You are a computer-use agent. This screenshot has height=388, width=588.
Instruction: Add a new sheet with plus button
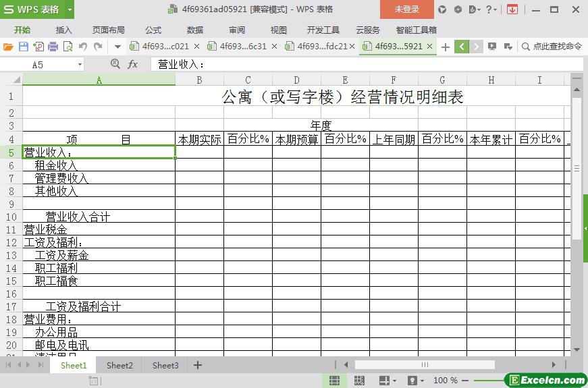(x=198, y=365)
